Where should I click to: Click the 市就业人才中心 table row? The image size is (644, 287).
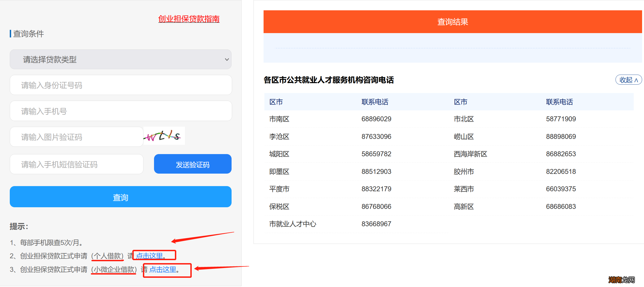tap(292, 224)
